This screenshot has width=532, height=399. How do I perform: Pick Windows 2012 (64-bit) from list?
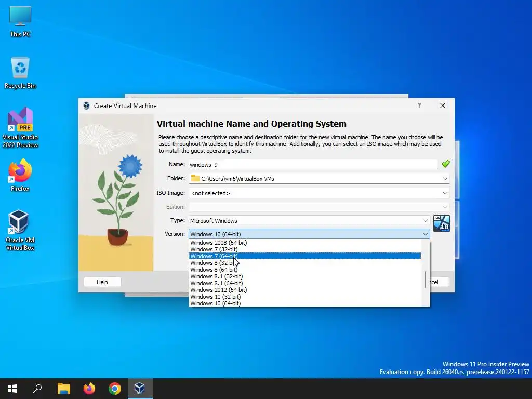(x=304, y=290)
